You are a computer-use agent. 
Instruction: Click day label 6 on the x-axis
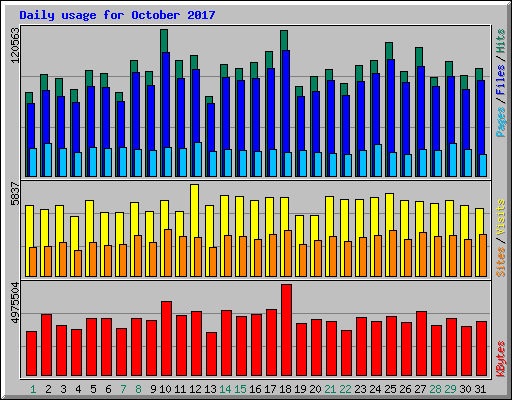coord(108,389)
